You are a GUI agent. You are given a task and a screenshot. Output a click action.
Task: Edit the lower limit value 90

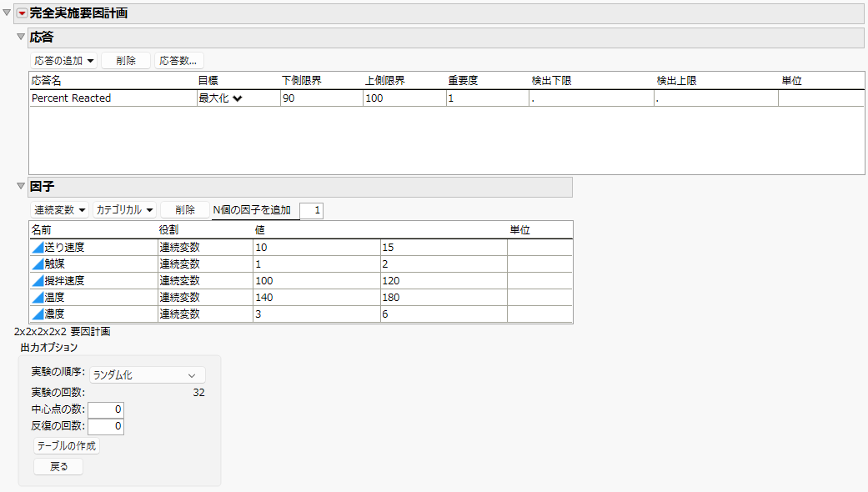[322, 98]
